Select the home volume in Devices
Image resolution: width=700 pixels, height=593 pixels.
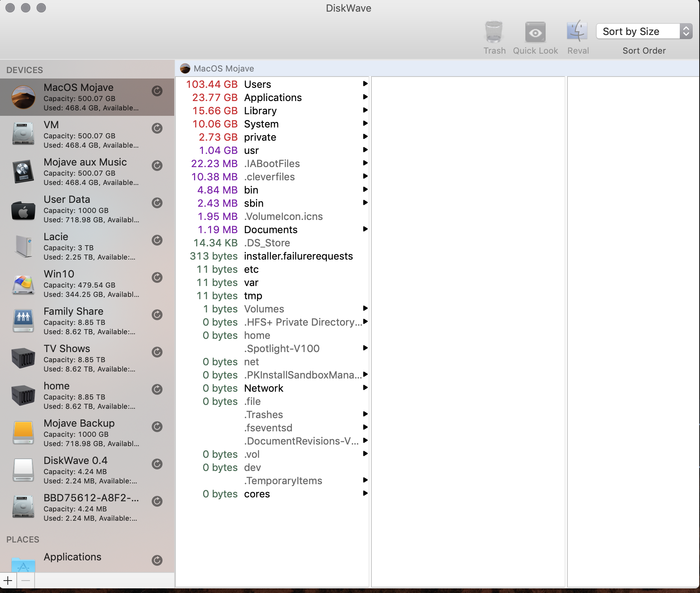[x=87, y=396]
